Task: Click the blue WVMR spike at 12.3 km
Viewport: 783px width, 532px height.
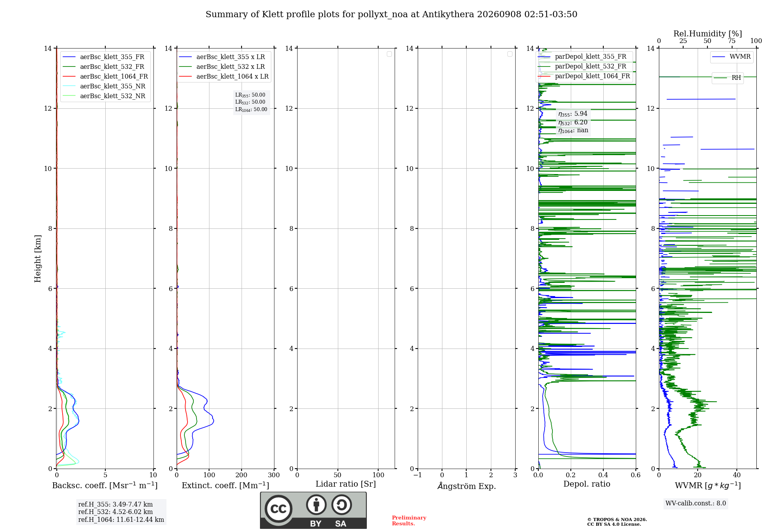Action: coord(701,99)
